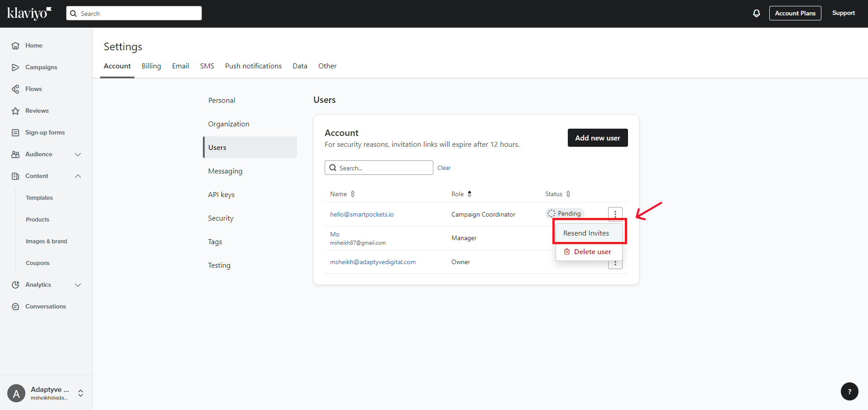Sort users by Status column
The height and width of the screenshot is (410, 868).
tap(568, 194)
